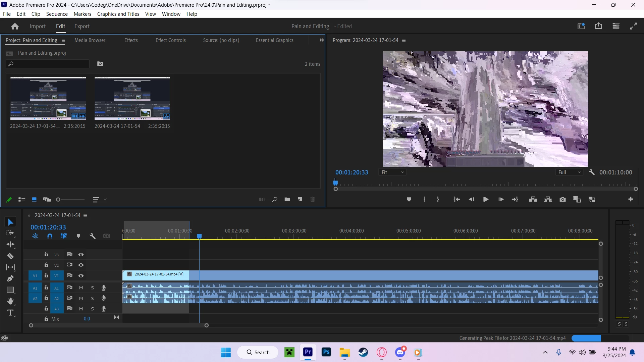
Task: Solo track A2
Action: 92,299
